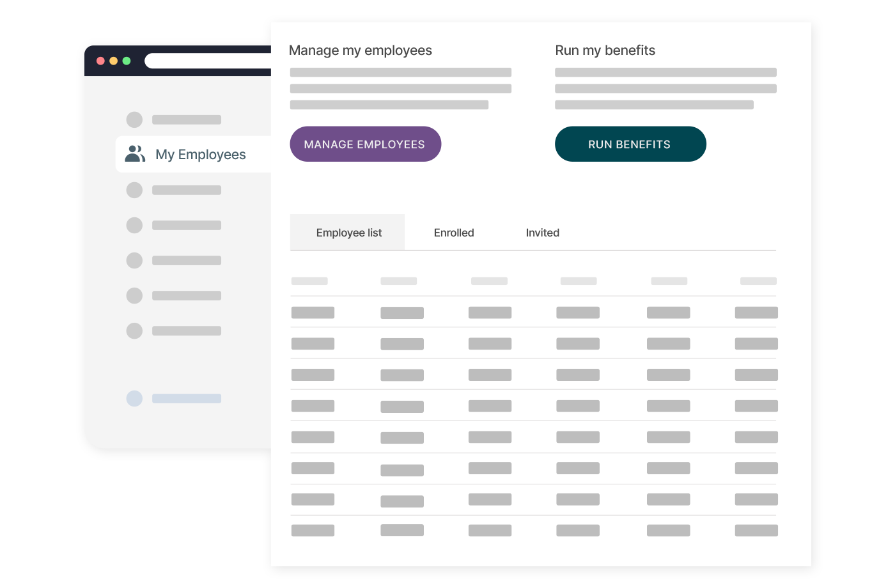This screenshot has height=588, width=895.
Task: Click the gray circle directly above the blue circle
Action: 134,330
